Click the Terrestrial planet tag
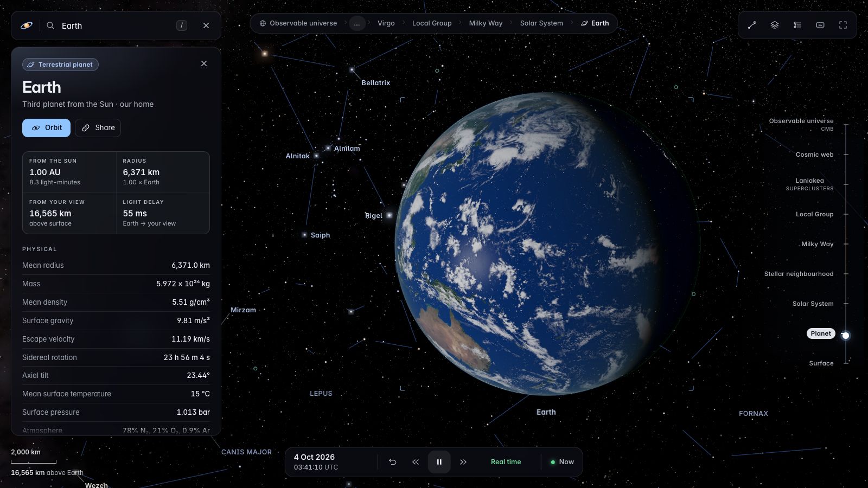Image resolution: width=868 pixels, height=488 pixels. (x=60, y=65)
